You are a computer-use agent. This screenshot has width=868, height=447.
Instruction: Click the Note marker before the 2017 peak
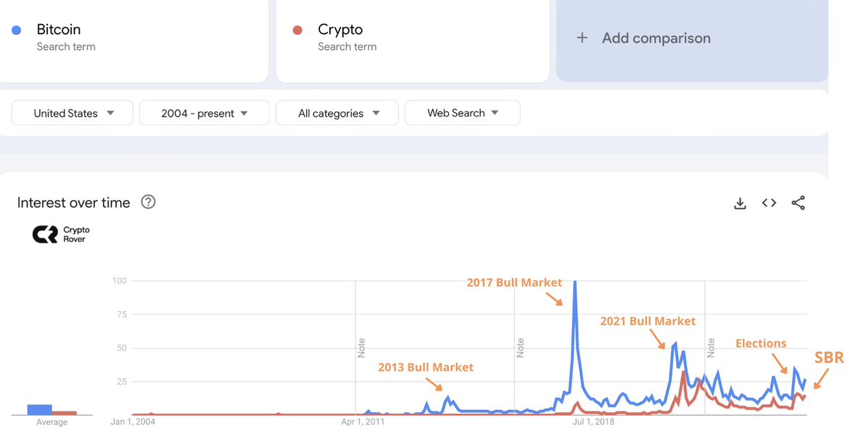[x=520, y=347]
